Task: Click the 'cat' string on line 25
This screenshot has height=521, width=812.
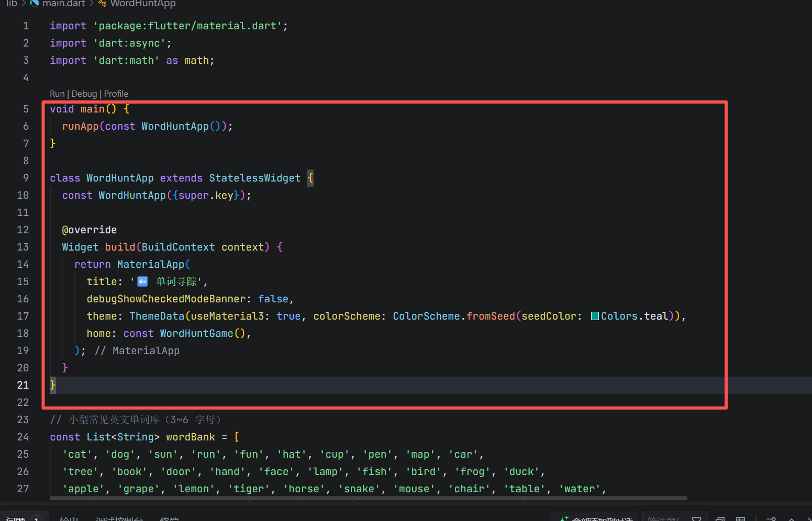Action: pyautogui.click(x=77, y=454)
